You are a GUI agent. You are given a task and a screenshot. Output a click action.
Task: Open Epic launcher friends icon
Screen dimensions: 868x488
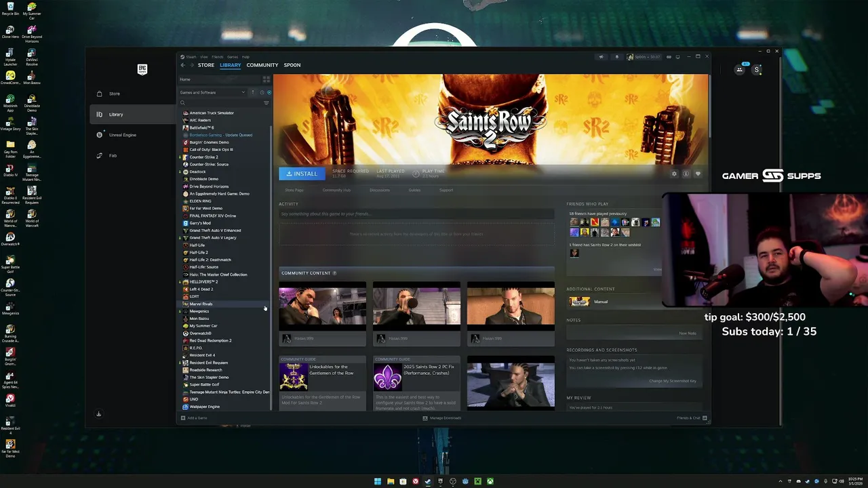point(740,69)
